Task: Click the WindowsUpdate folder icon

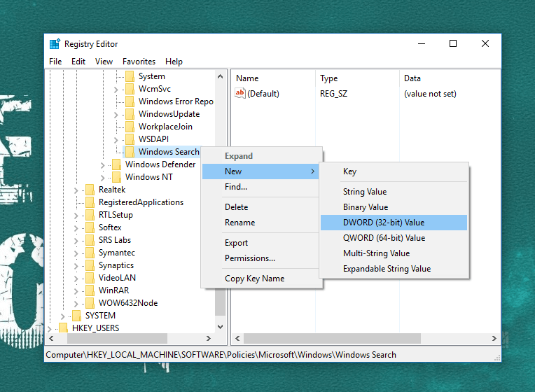Action: coord(130,114)
